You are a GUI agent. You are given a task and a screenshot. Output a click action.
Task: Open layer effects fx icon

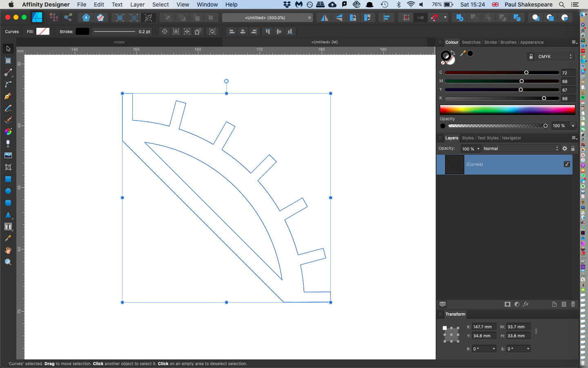click(526, 304)
